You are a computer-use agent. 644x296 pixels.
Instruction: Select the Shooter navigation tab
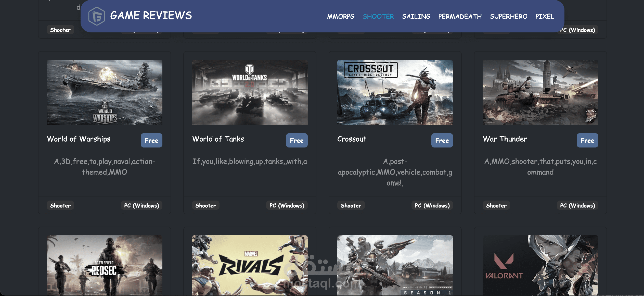point(378,17)
